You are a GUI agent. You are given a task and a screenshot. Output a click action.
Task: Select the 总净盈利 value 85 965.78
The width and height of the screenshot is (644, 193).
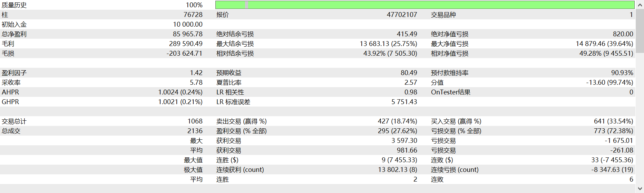click(x=187, y=34)
